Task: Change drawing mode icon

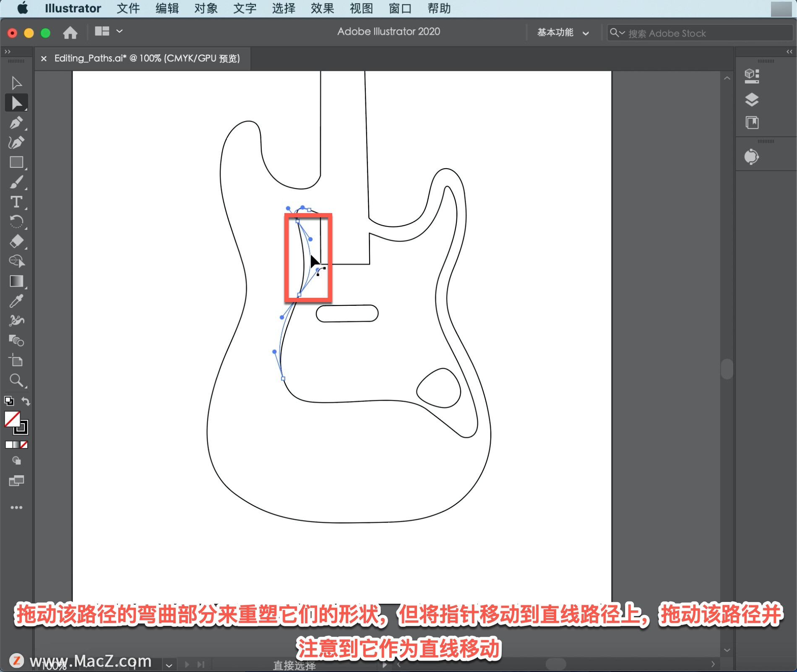Action: coord(16,461)
